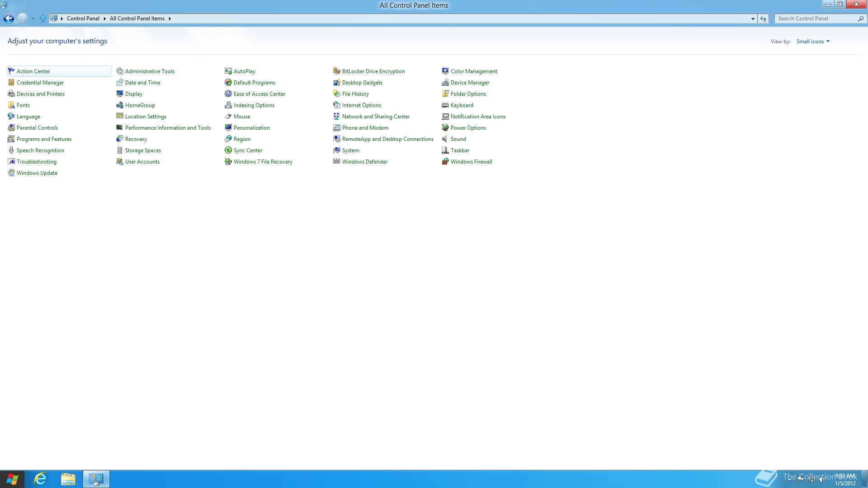Viewport: 868px width, 488px height.
Task: Open Performance Information and Tools
Action: (168, 128)
